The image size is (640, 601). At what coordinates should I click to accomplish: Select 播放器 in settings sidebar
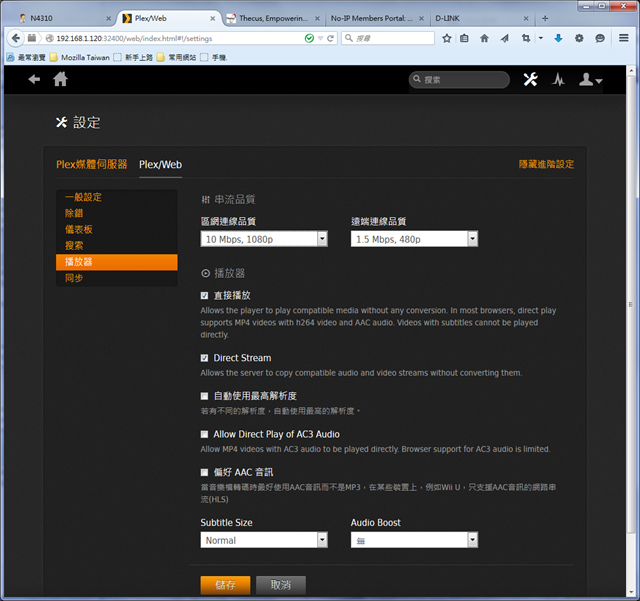coord(117,262)
